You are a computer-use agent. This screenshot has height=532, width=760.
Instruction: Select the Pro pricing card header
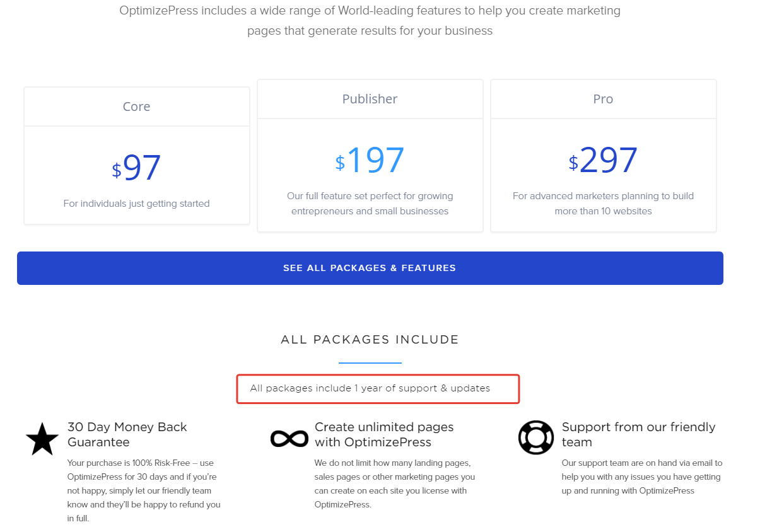603,99
